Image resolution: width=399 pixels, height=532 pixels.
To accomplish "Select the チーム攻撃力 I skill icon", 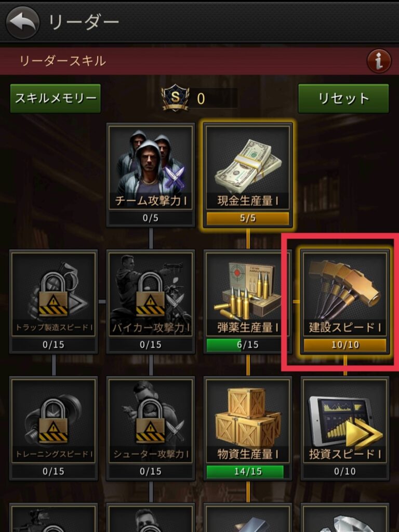I will click(151, 168).
